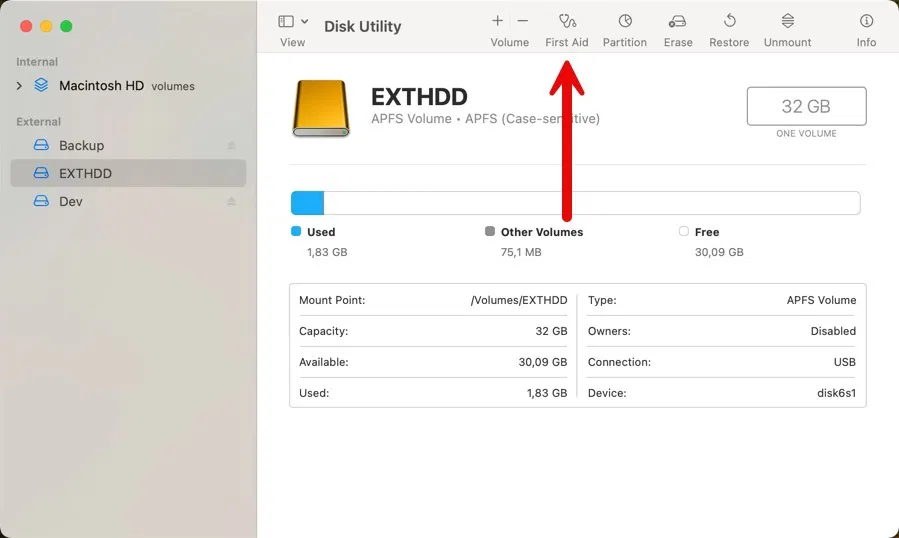Viewport: 899px width, 538px height.
Task: Click the Dev drive icon
Action: click(x=41, y=201)
